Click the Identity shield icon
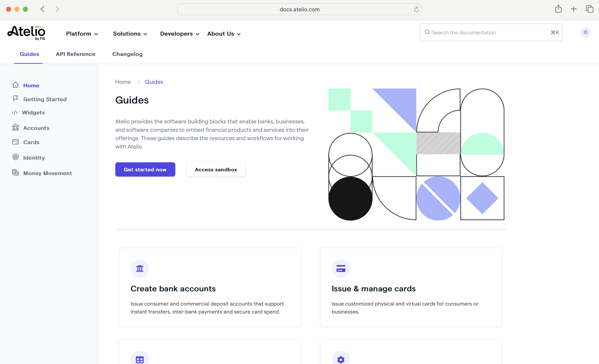 click(16, 157)
